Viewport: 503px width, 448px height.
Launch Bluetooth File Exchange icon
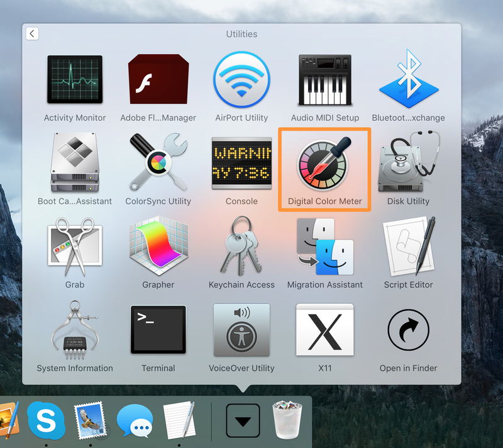pyautogui.click(x=408, y=79)
